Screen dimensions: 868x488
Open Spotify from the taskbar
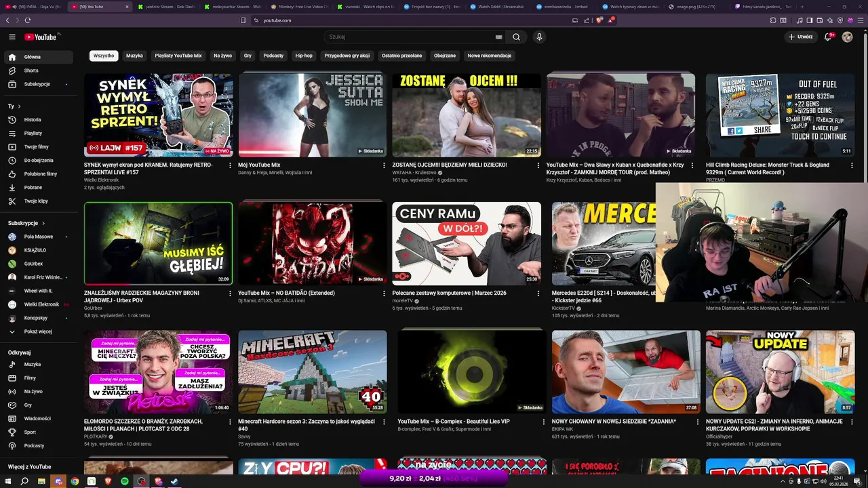[125, 481]
